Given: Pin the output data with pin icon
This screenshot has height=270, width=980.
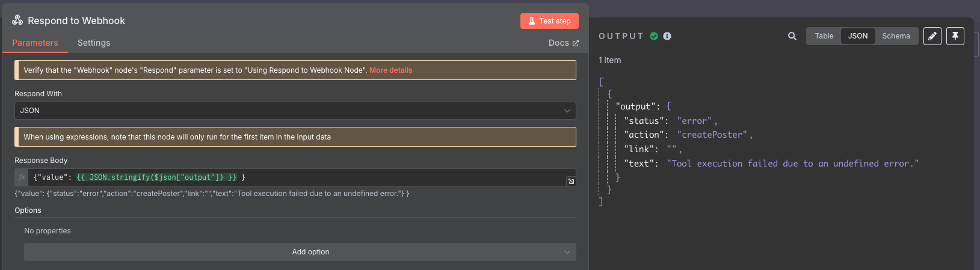Looking at the screenshot, I should click(955, 36).
